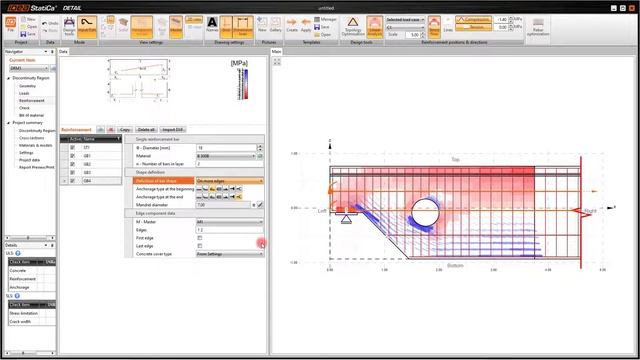Click the Apply template icon
The image size is (640, 360).
click(x=306, y=25)
